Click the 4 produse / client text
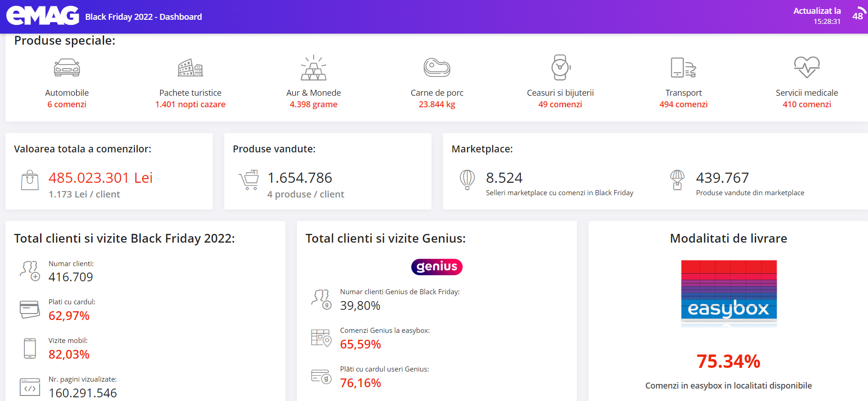Screen dimensions: 868x401 coord(306,194)
